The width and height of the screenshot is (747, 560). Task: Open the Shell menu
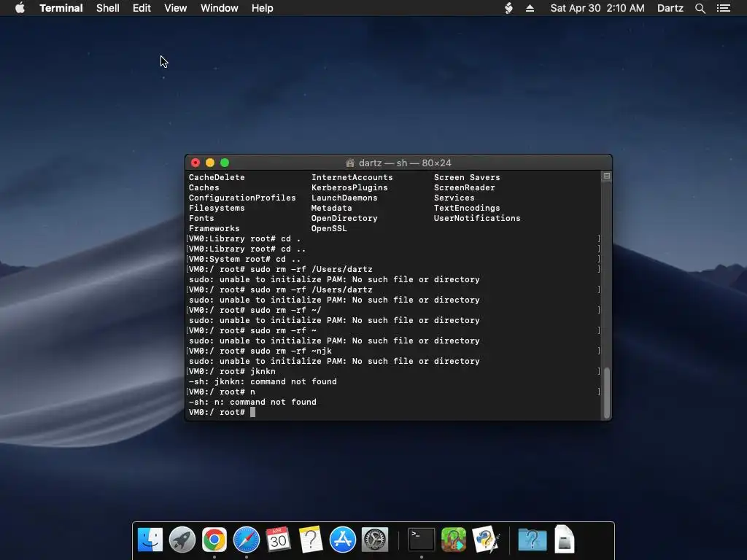[x=108, y=8]
